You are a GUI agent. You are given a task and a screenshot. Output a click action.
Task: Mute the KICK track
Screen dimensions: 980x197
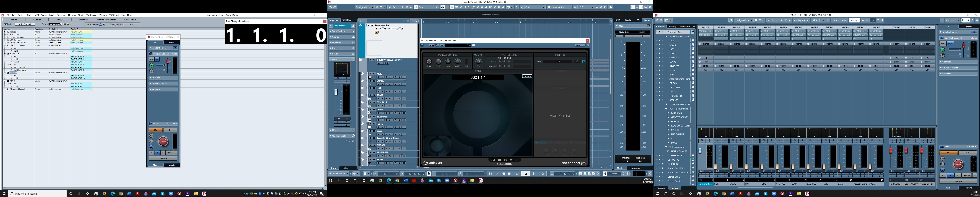click(370, 74)
